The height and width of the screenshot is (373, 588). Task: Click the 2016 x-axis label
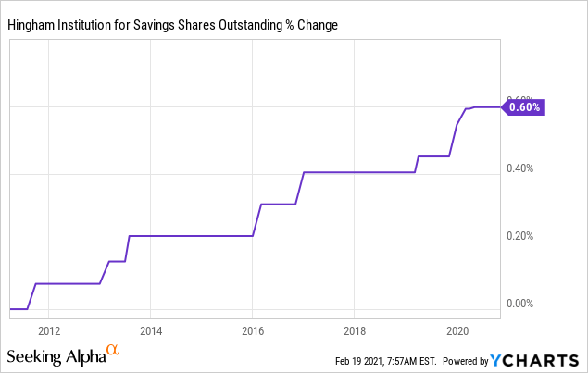point(253,330)
